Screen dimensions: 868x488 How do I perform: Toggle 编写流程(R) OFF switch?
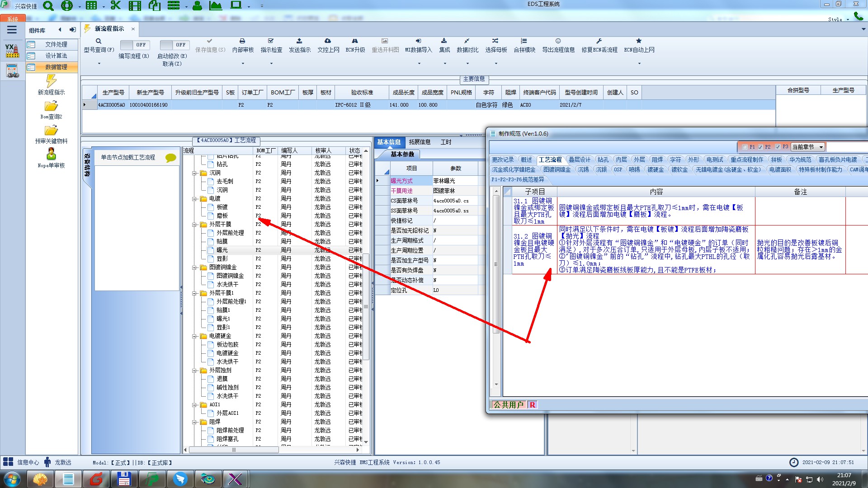tap(134, 45)
